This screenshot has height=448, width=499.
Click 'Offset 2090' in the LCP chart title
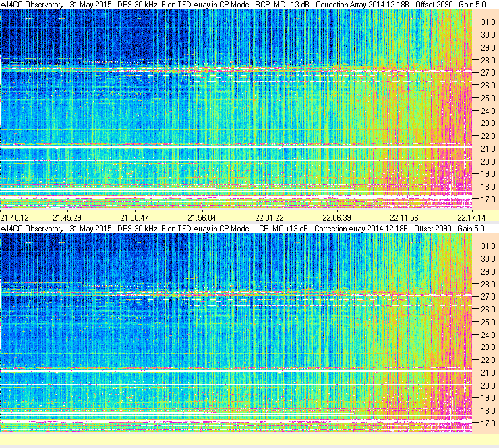click(x=433, y=229)
